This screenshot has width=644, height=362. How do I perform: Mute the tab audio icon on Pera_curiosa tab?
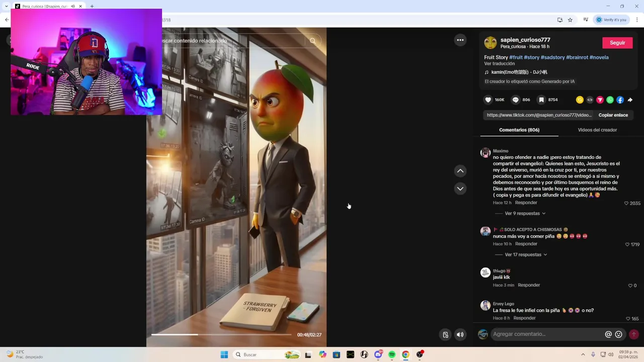pos(73,7)
